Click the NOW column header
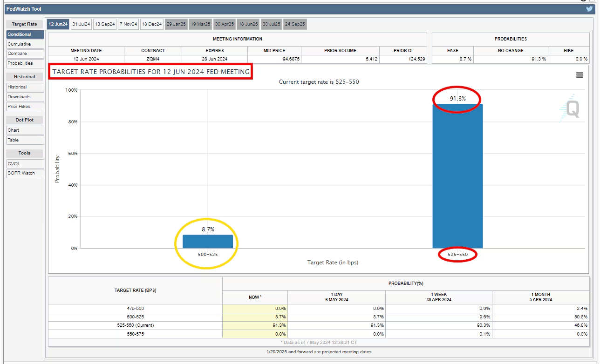This screenshot has width=600, height=364. [x=255, y=297]
